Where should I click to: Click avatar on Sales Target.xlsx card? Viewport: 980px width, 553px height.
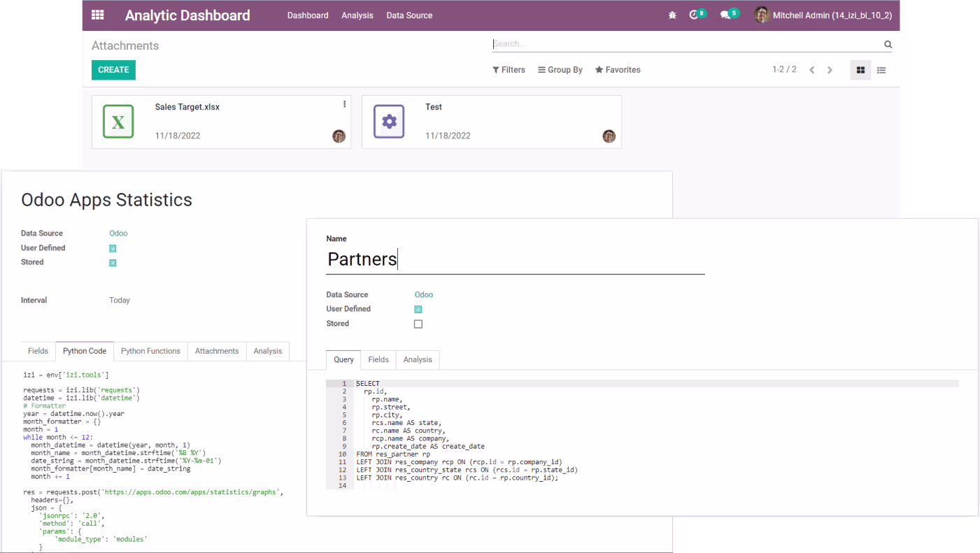pyautogui.click(x=339, y=136)
